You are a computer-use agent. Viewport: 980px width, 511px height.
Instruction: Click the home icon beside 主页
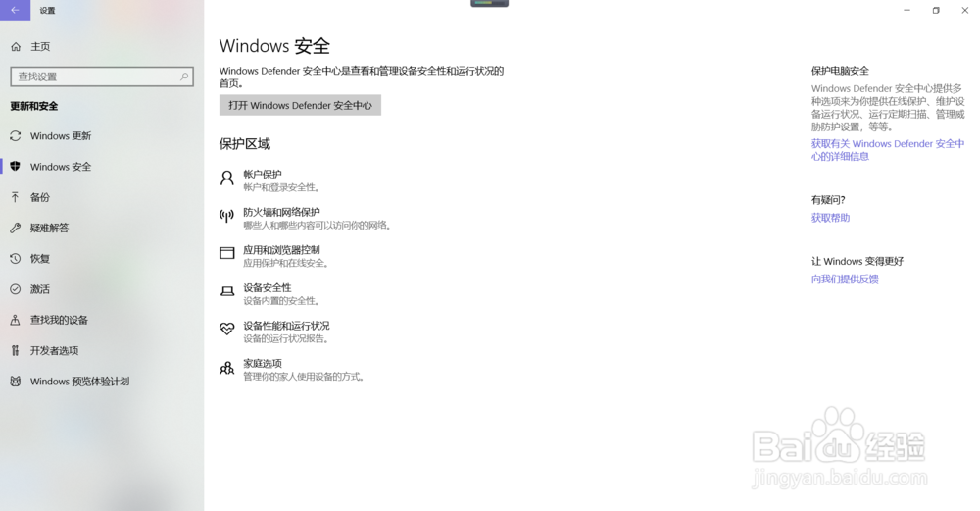[x=16, y=47]
